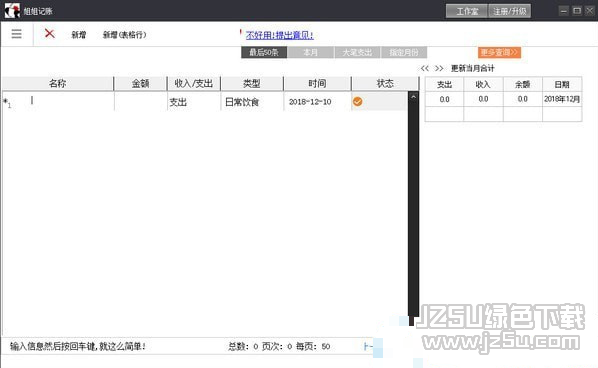Open the 注册/升级 button
This screenshot has width=598, height=368.
tap(510, 11)
